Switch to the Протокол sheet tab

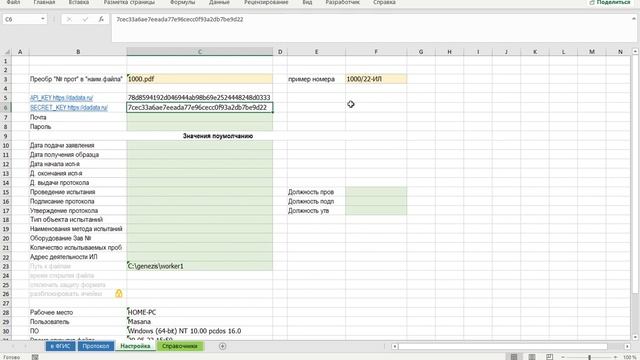tap(96, 346)
